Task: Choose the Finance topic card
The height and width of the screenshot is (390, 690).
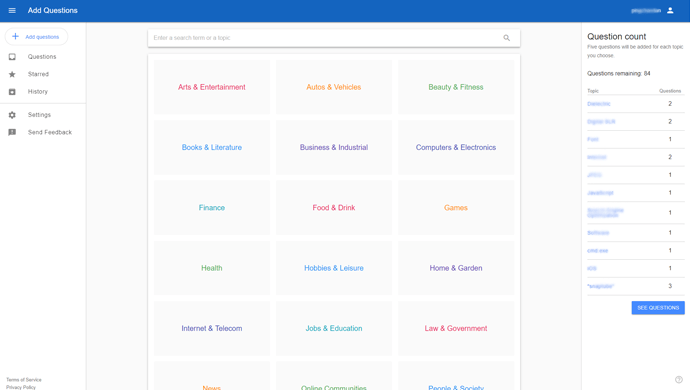Action: [x=212, y=208]
